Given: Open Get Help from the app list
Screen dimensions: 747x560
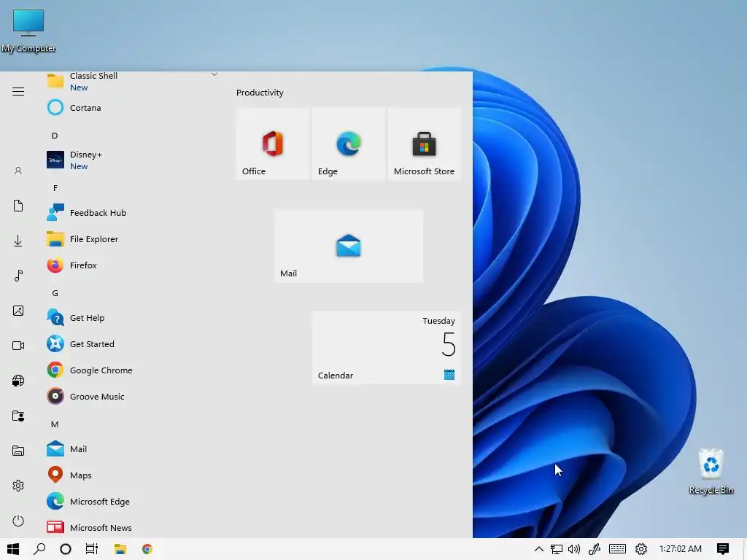Looking at the screenshot, I should click(133, 318).
